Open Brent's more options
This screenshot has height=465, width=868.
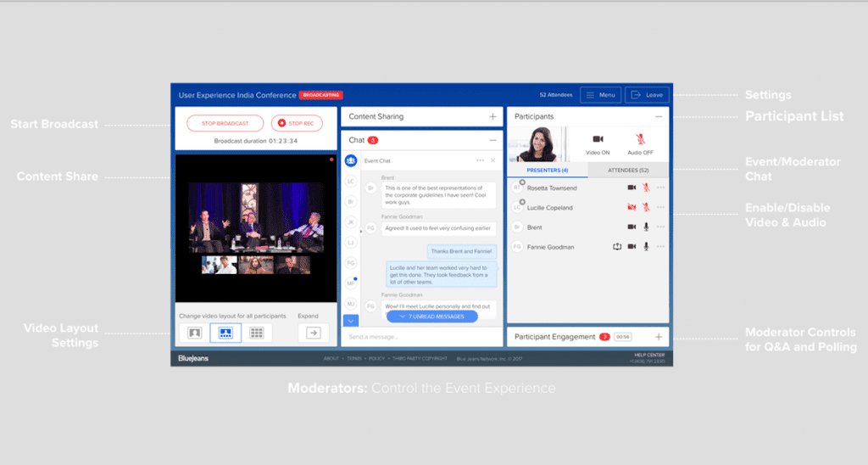661,227
